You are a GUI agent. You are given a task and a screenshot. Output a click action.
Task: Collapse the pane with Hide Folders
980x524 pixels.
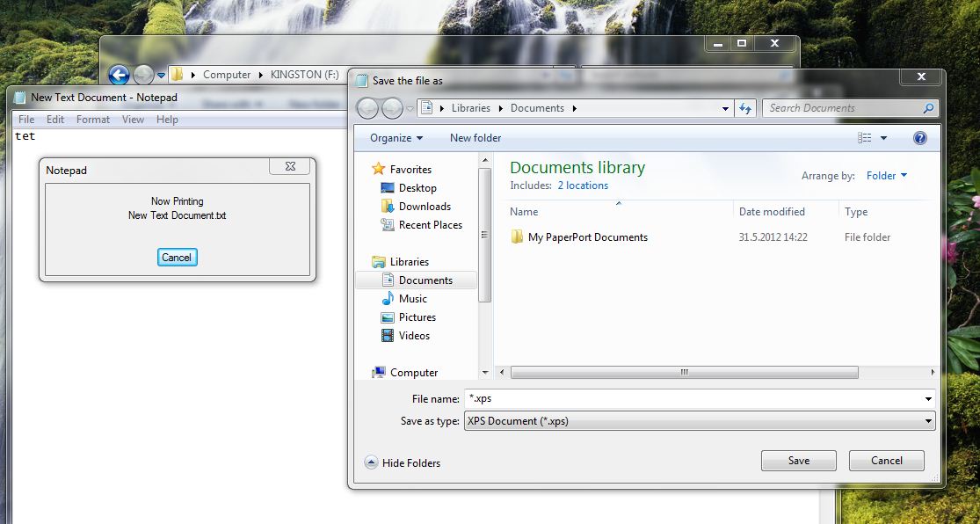pyautogui.click(x=403, y=463)
